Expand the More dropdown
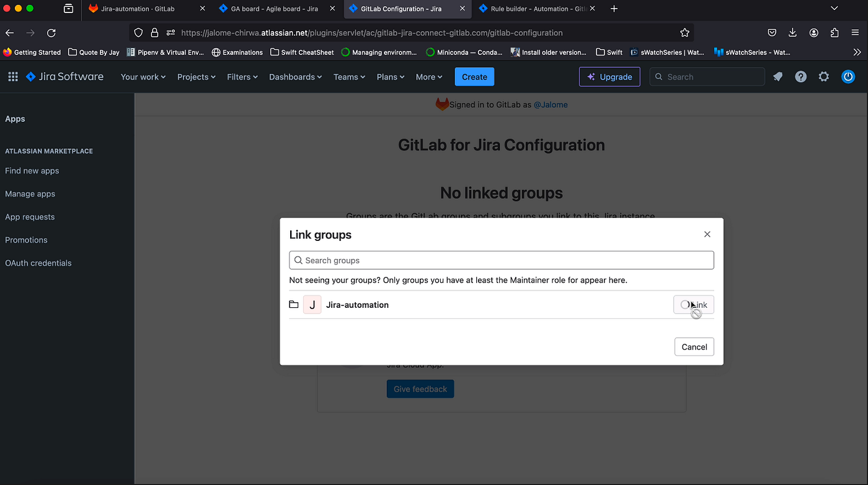This screenshot has width=868, height=485. 429,77
